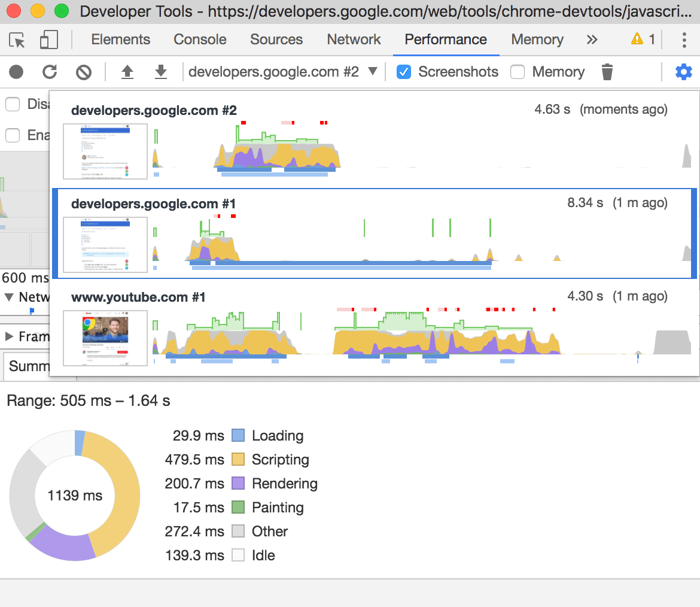Click the Painting color swatch
This screenshot has width=700, height=607.
pos(238,508)
